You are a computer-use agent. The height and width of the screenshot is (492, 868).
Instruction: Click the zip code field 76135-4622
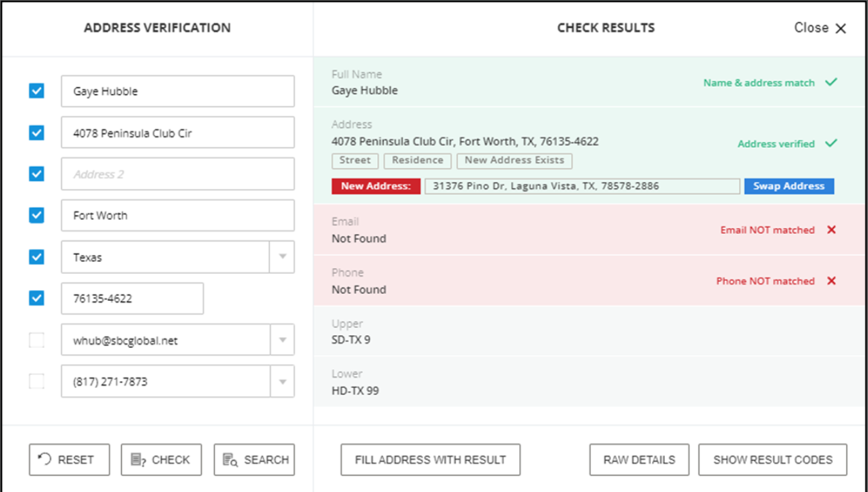click(132, 299)
